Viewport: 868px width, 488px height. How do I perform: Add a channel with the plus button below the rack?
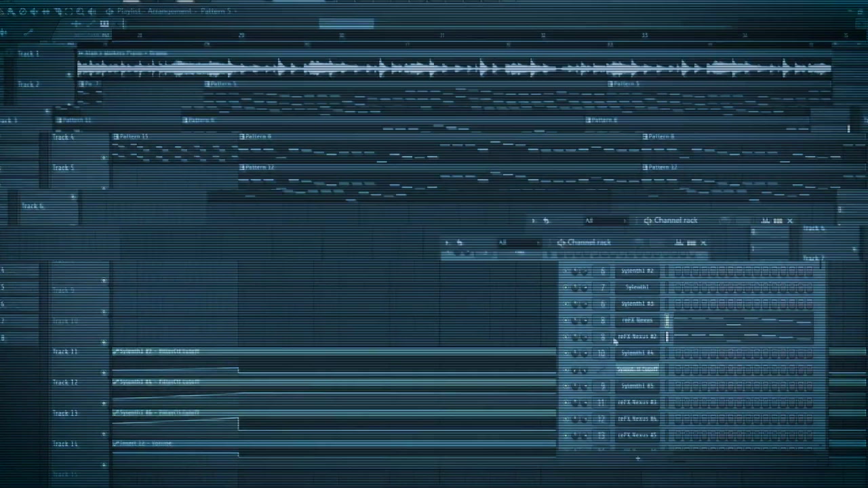(x=637, y=459)
